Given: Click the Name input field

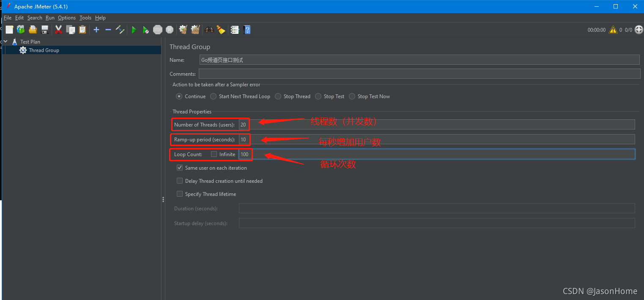Looking at the screenshot, I should click(419, 60).
